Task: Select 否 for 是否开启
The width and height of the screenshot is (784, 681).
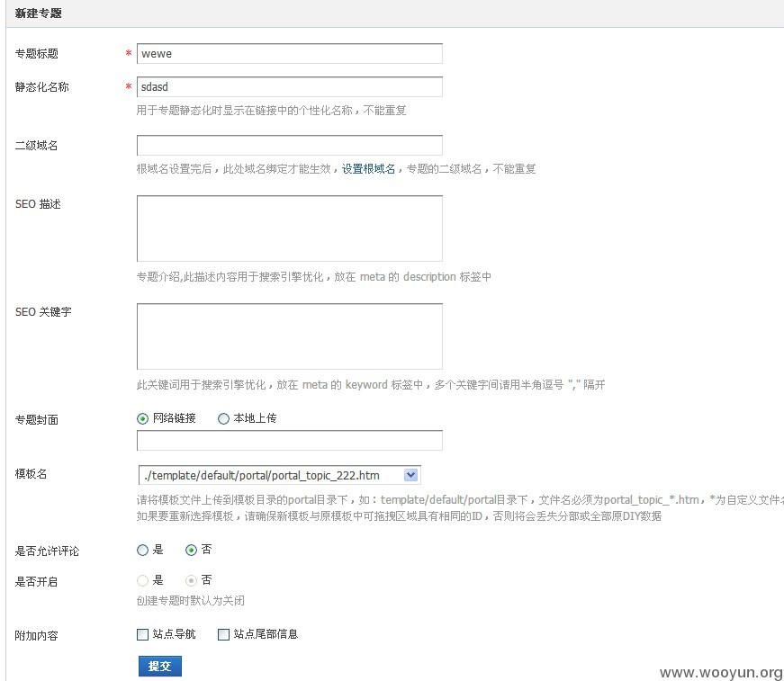Action: pos(191,580)
